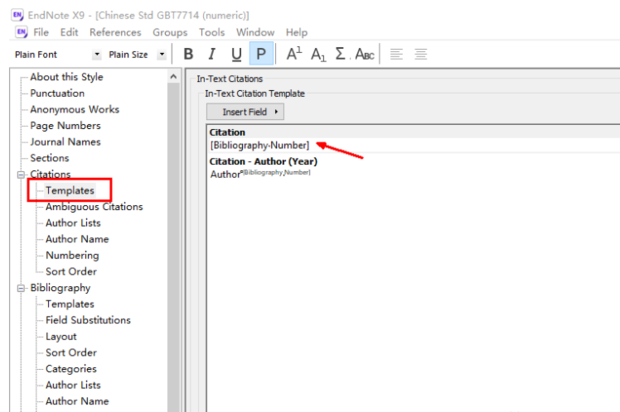The height and width of the screenshot is (412, 620).
Task: Click the EndNote document icon beside File
Action: click(x=21, y=32)
